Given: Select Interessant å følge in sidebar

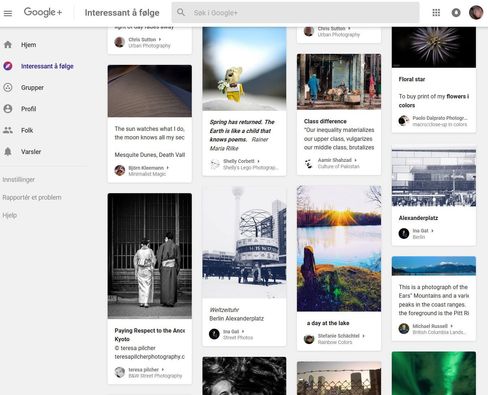Looking at the screenshot, I should [x=47, y=66].
